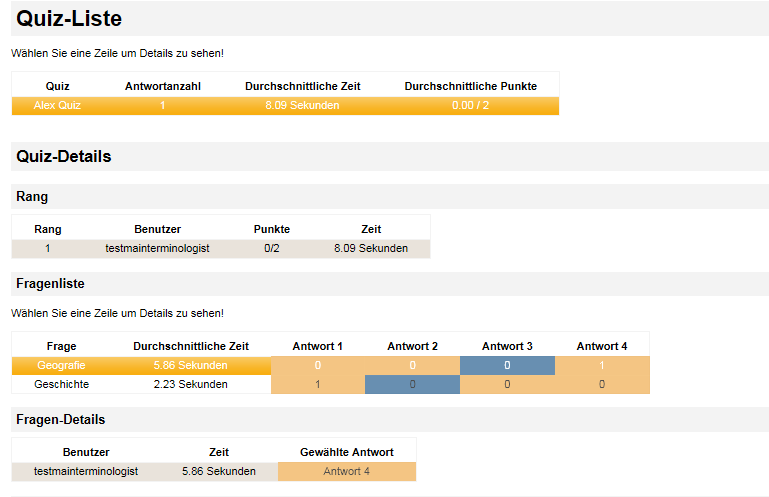The image size is (769, 497).
Task: Click the Antwort 1 column header
Action: point(317,346)
